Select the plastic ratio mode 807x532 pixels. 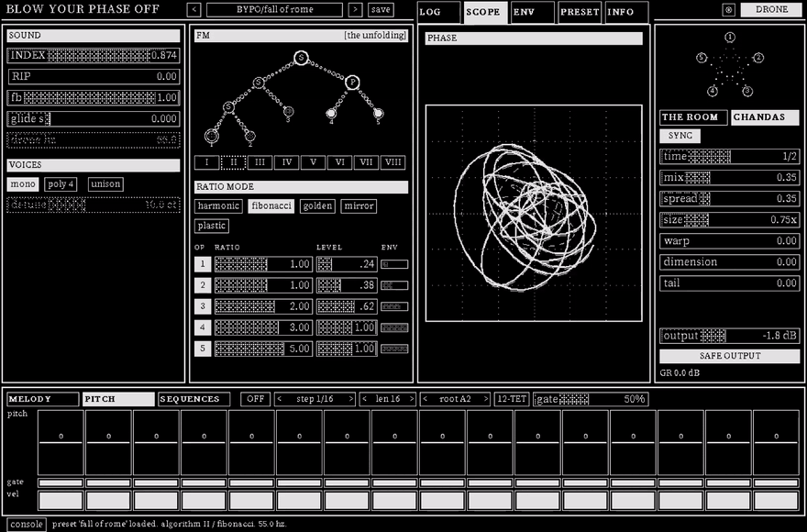(x=212, y=226)
